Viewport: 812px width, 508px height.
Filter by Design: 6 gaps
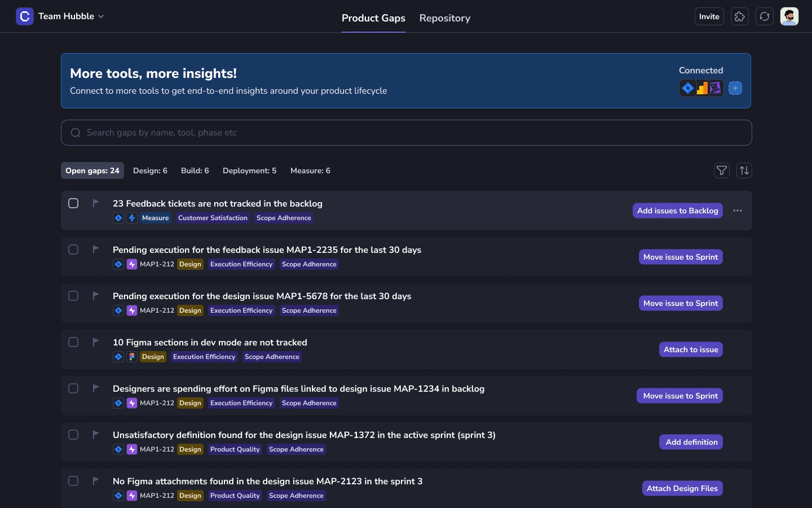150,170
